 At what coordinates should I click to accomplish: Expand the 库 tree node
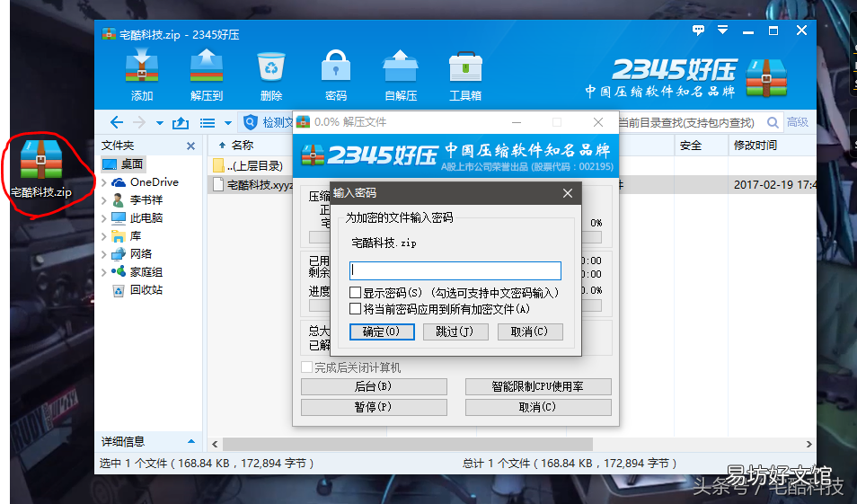point(104,236)
